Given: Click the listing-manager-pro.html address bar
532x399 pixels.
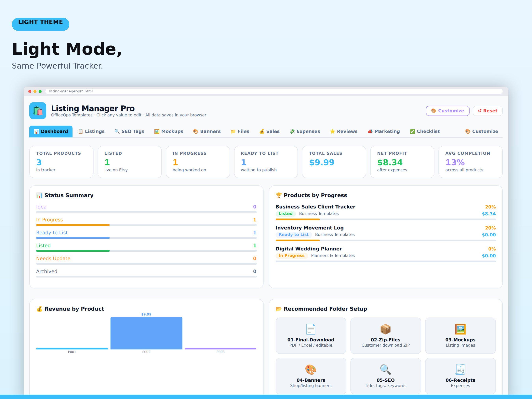Looking at the screenshot, I should [x=274, y=91].
